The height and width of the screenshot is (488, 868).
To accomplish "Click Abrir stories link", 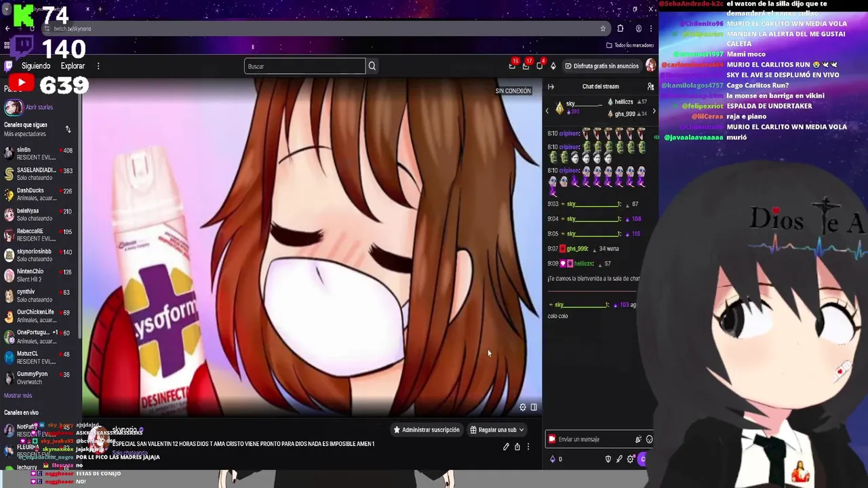I will [39, 107].
